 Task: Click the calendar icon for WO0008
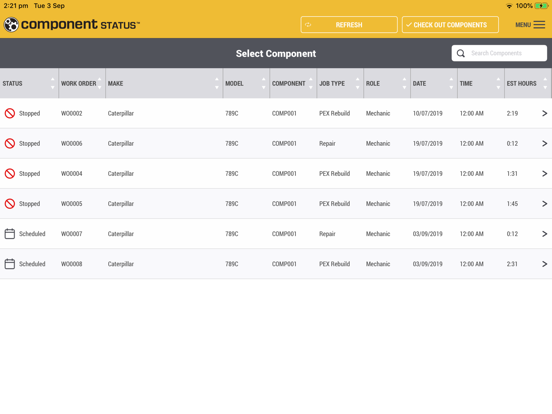coord(10,264)
